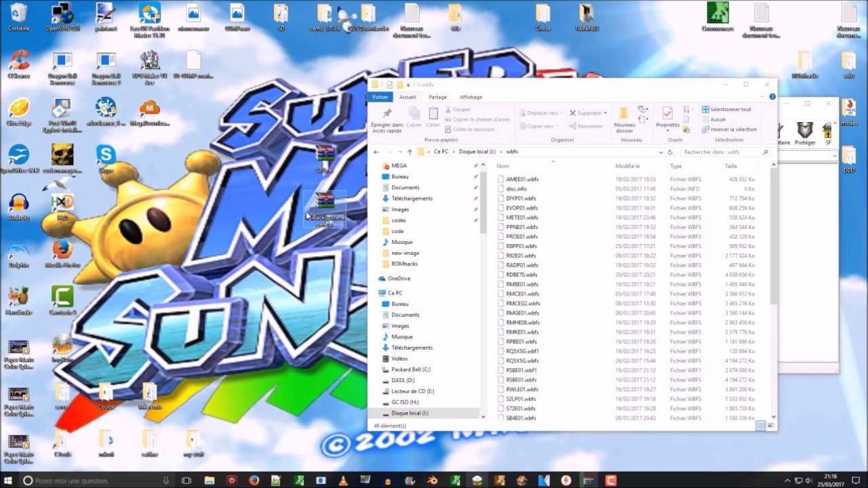
Task: Click the Nouveau dossier folder icon
Action: coord(625,112)
